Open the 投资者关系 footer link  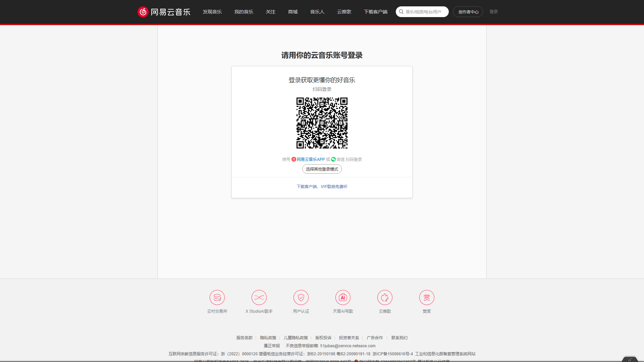[x=349, y=338]
